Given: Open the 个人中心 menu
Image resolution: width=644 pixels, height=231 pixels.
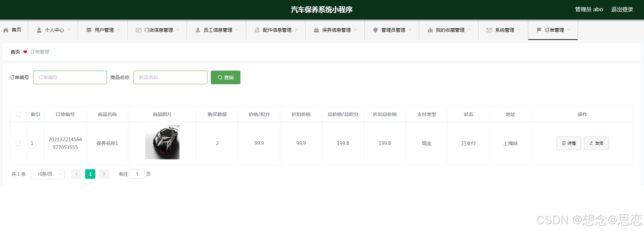Looking at the screenshot, I should point(53,30).
